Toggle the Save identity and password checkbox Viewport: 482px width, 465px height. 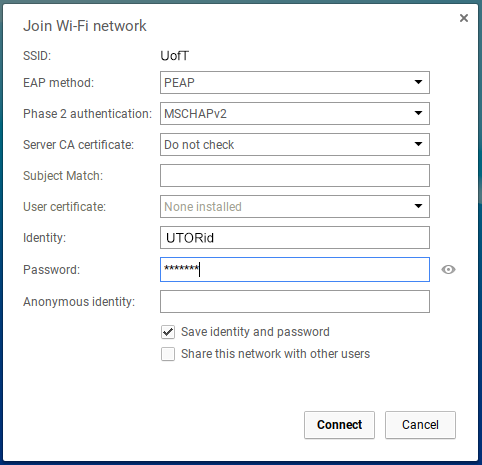click(x=168, y=332)
